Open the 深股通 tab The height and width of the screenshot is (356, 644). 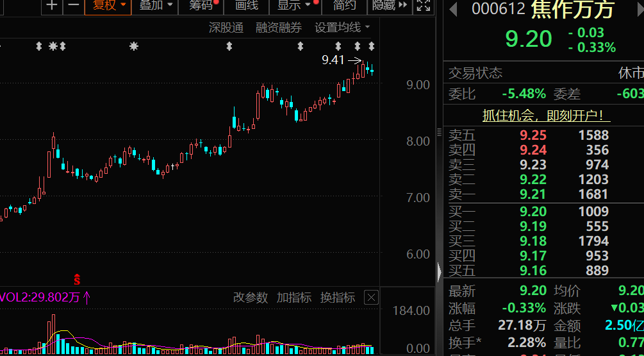[x=226, y=28]
